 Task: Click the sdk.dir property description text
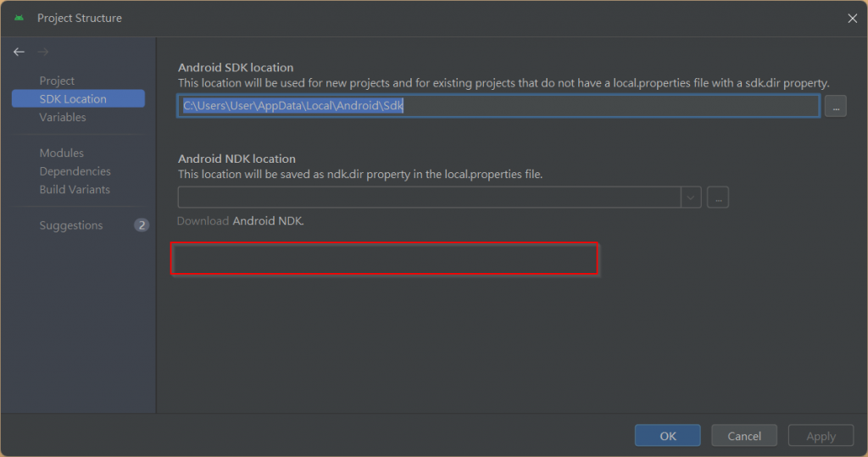[504, 83]
